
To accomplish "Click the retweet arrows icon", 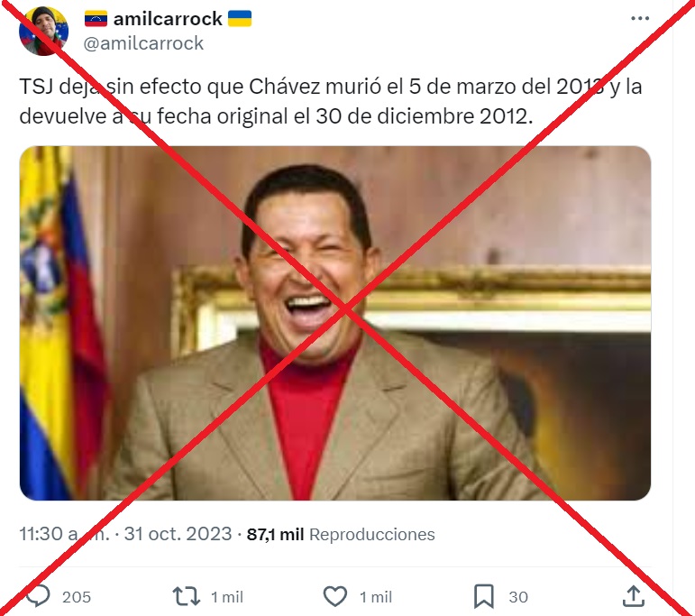I will pos(187,596).
